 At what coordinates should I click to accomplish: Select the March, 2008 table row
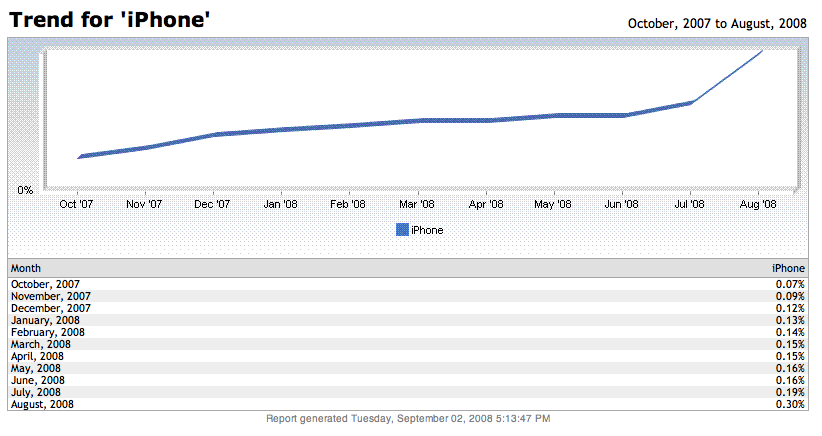point(408,344)
